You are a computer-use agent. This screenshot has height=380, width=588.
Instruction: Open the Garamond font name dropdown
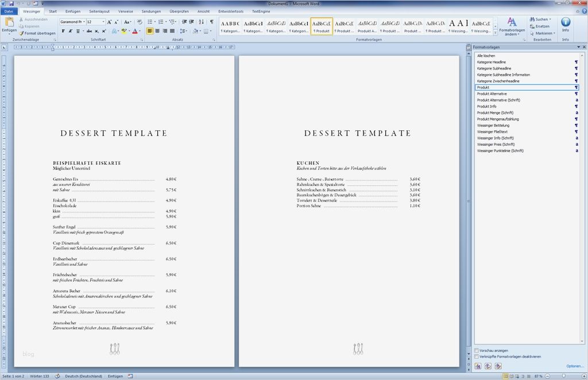(83, 21)
